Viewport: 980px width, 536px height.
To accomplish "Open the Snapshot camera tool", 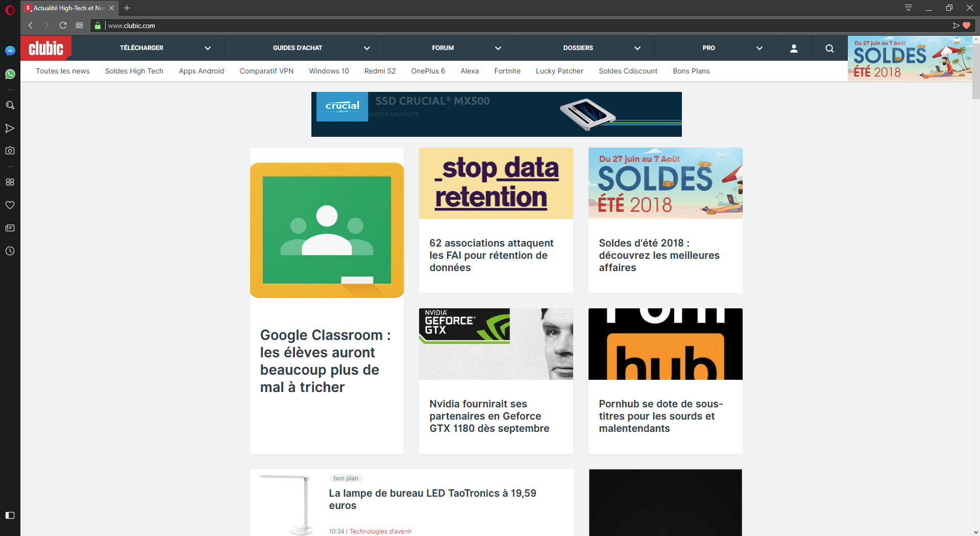I will (x=10, y=151).
